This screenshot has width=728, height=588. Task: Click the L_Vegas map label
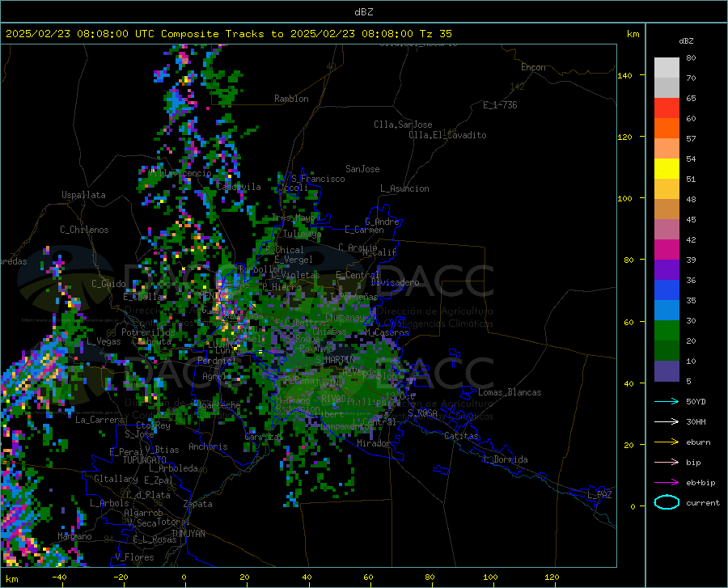pyautogui.click(x=104, y=341)
